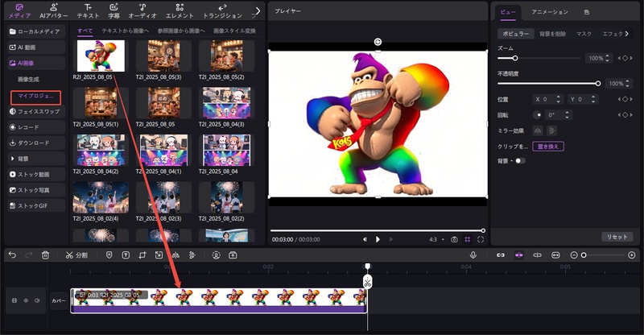Image resolution: width=644 pixels, height=335 pixels.
Task: Open the トランジション transitions tab
Action: point(222,10)
